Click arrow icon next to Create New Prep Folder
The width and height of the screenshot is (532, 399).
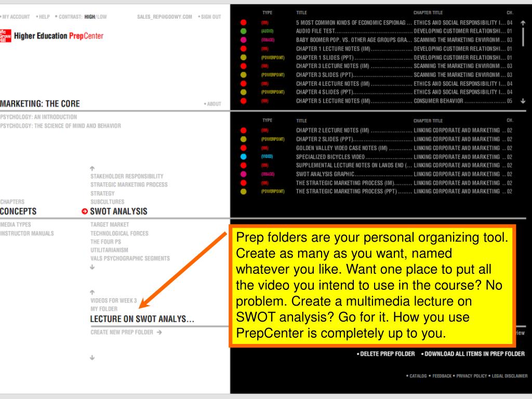(159, 332)
